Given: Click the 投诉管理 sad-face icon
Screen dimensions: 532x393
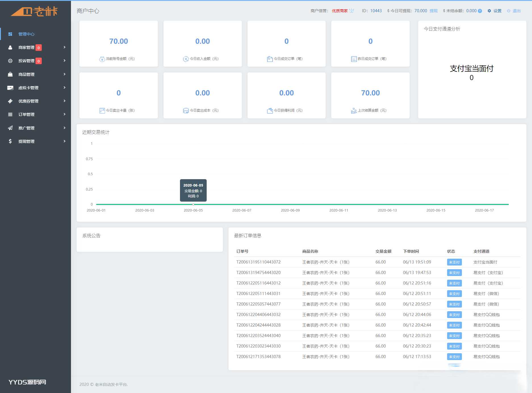Looking at the screenshot, I should click(x=10, y=61).
